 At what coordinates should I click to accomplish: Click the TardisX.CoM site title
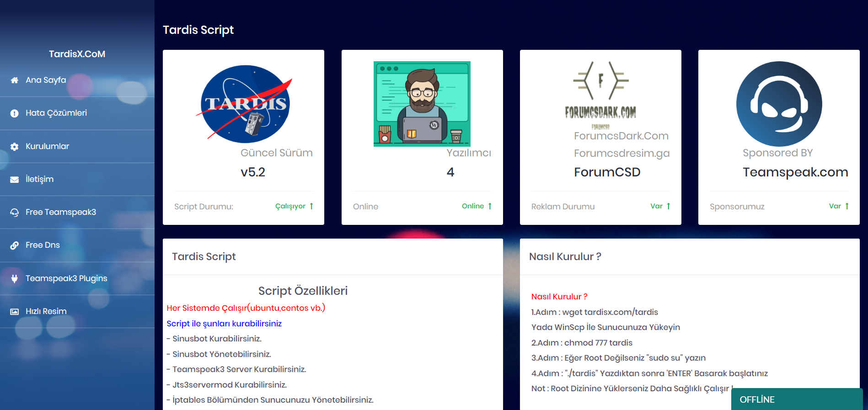point(77,54)
